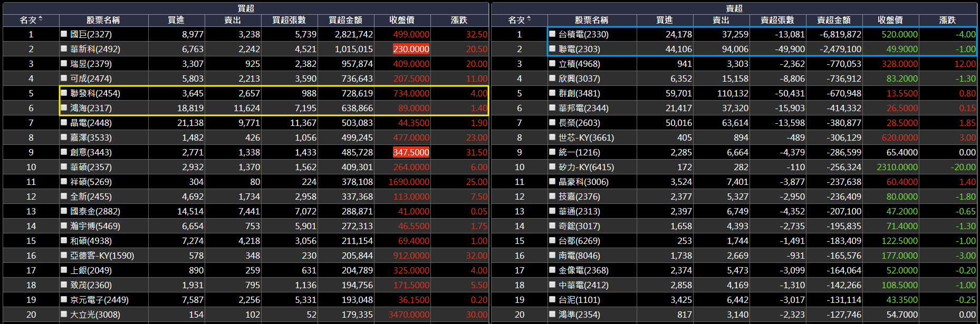Select the 鴻海(2317) row checkbox
Screen dimensions: 980x324
(64, 107)
